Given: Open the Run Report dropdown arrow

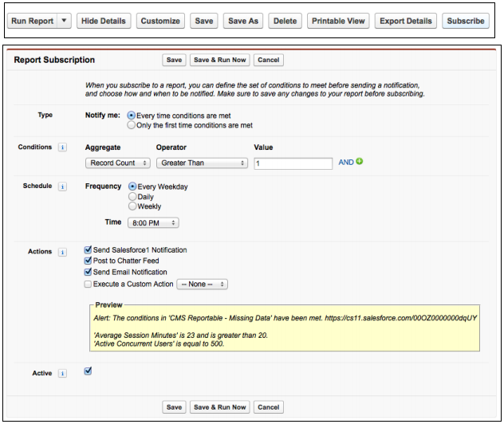Looking at the screenshot, I should (x=65, y=21).
